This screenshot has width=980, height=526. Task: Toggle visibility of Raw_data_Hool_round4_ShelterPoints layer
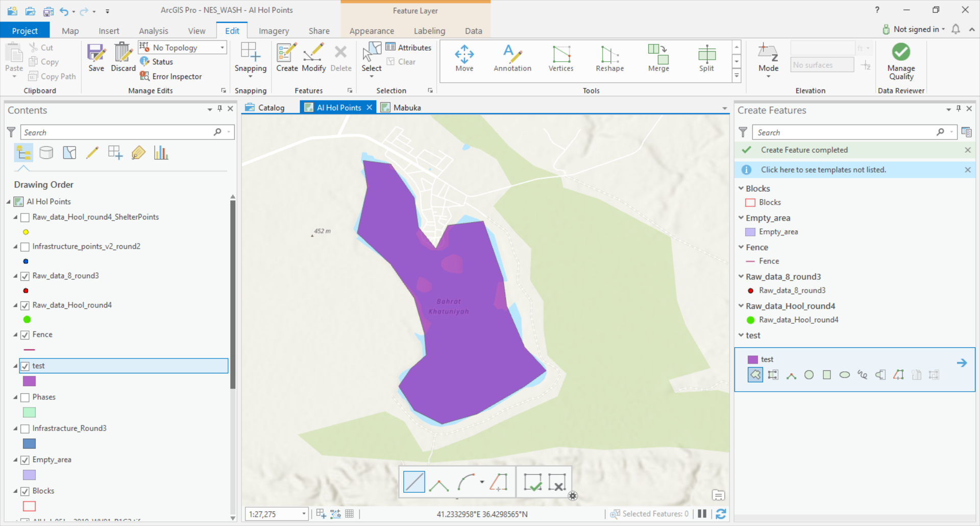click(x=24, y=217)
